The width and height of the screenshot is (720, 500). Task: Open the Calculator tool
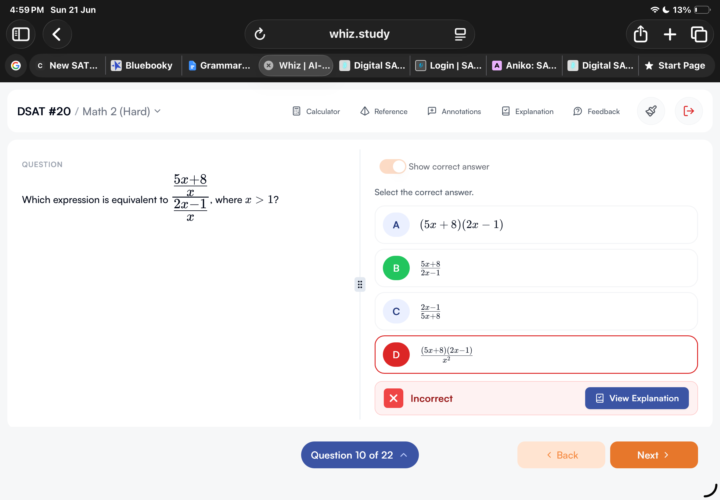[x=316, y=111]
